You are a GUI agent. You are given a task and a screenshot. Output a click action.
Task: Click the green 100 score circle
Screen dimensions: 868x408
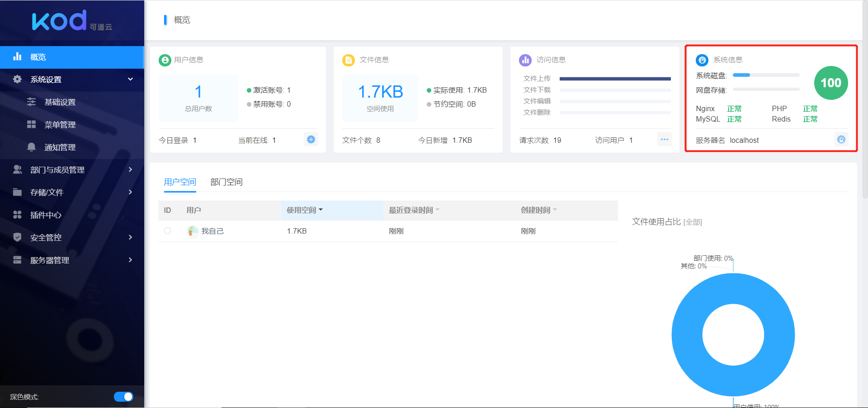click(831, 83)
